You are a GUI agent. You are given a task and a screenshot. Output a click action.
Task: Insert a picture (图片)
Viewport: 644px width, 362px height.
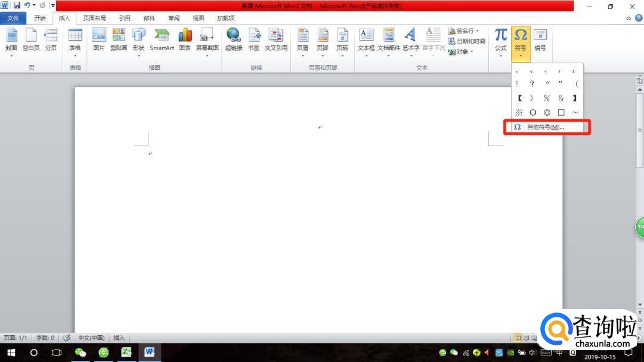pos(99,41)
